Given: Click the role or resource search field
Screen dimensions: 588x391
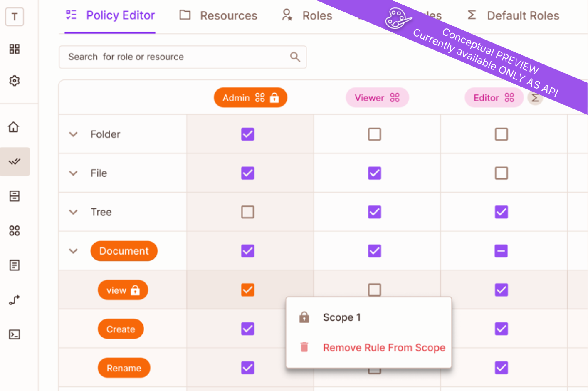Looking at the screenshot, I should click(x=175, y=57).
